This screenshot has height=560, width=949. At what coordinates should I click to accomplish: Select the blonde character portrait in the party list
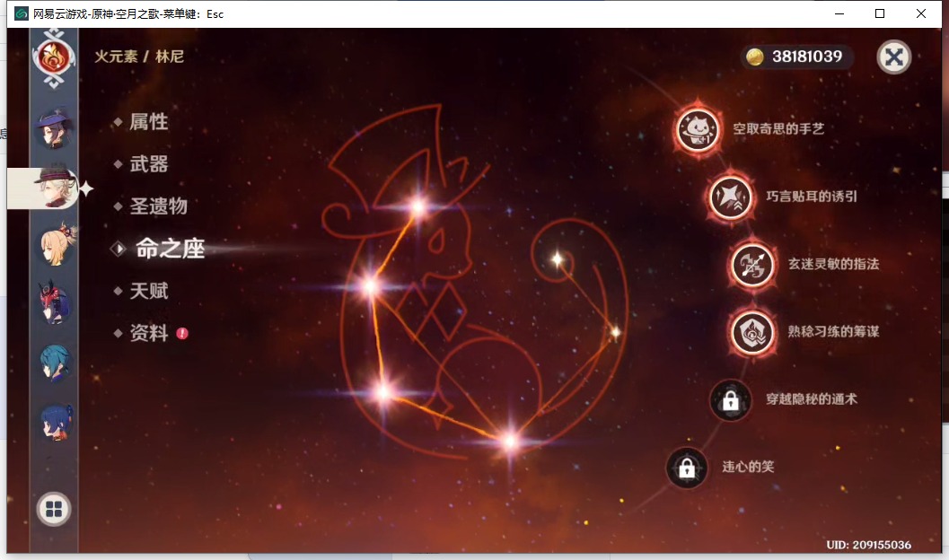click(x=57, y=245)
